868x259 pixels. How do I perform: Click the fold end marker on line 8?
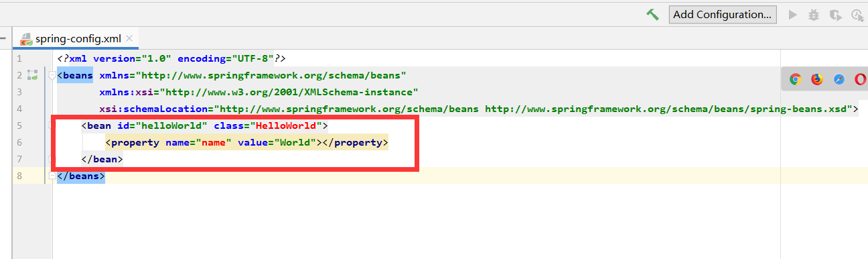(52, 176)
